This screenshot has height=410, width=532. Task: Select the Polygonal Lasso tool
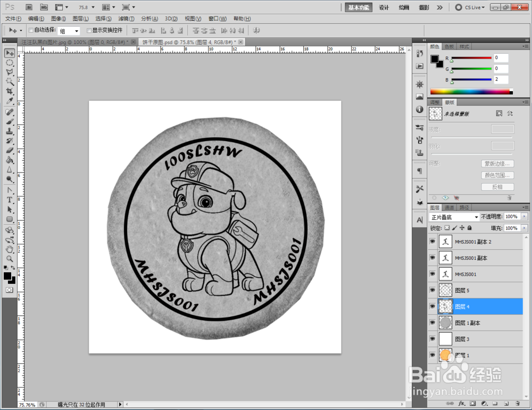click(x=10, y=72)
